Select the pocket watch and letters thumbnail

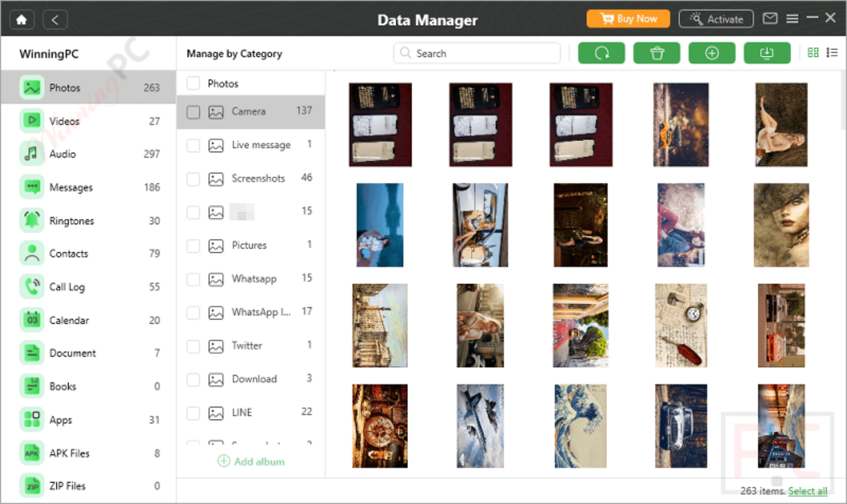tap(681, 325)
